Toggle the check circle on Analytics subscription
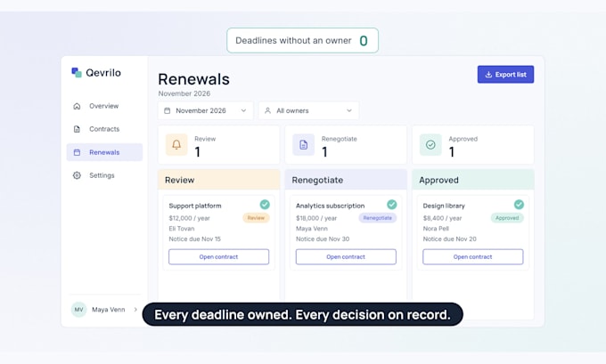This screenshot has height=364, width=606. tap(392, 205)
